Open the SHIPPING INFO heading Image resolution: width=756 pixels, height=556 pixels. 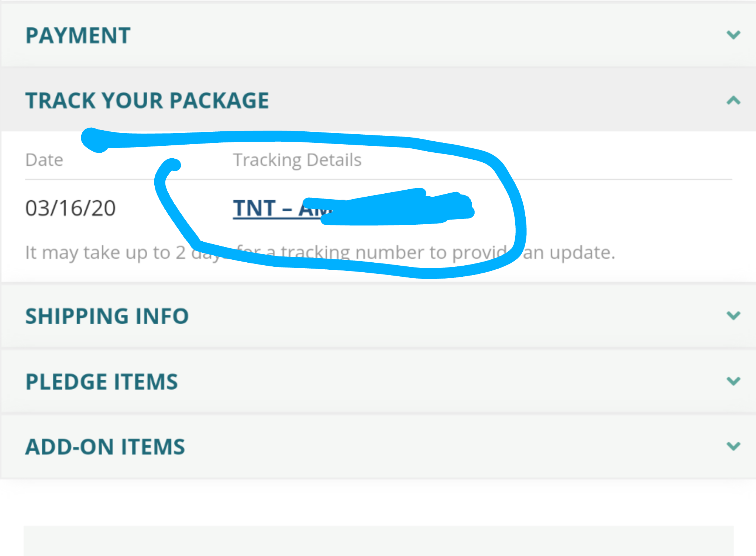pos(107,316)
